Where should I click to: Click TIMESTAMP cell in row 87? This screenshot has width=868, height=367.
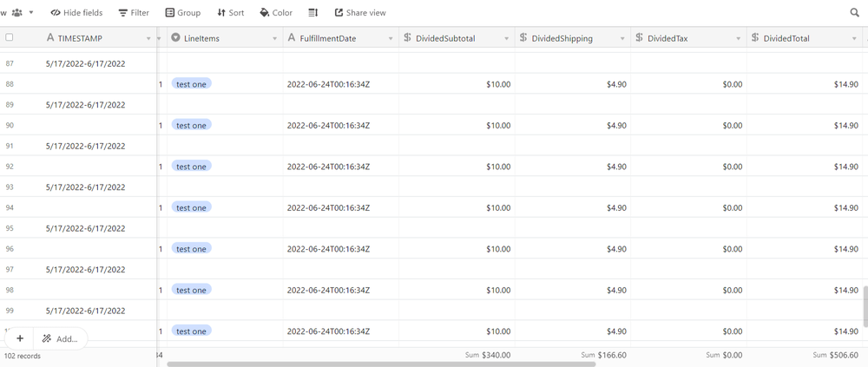[x=99, y=63]
